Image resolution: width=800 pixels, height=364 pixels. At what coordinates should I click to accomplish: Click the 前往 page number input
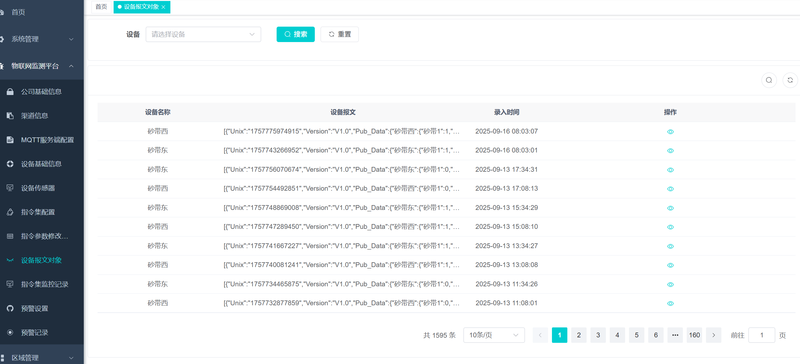[x=762, y=335]
